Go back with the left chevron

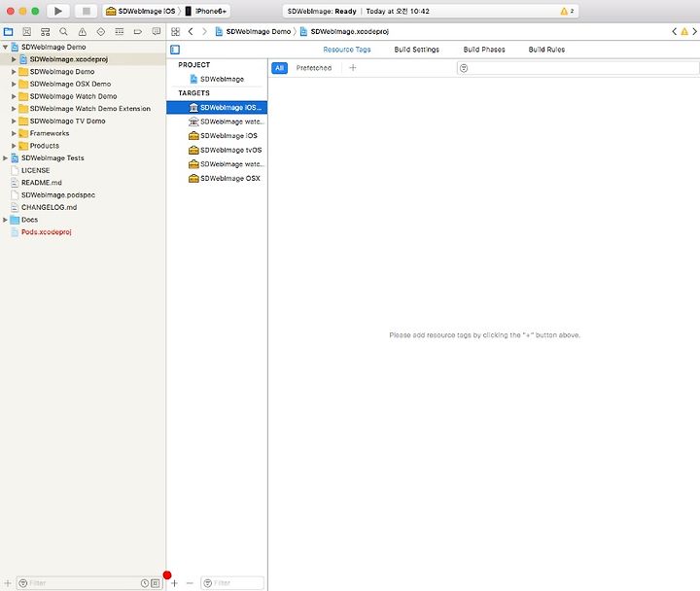[191, 32]
